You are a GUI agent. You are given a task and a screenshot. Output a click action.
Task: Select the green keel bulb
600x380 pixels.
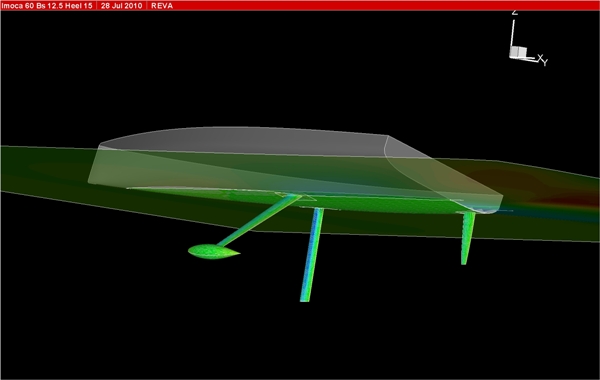pos(214,251)
